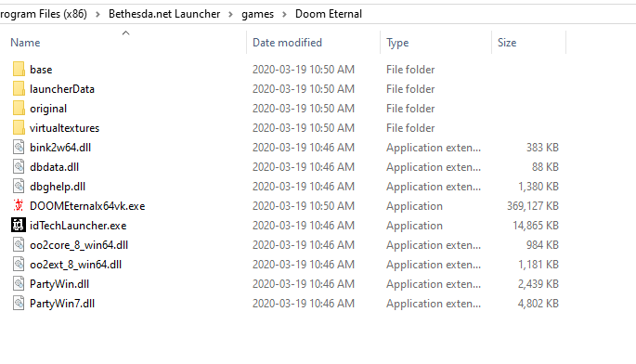Image resolution: width=636 pixels, height=364 pixels.
Task: Go to games in breadcrumb path
Action: click(257, 14)
